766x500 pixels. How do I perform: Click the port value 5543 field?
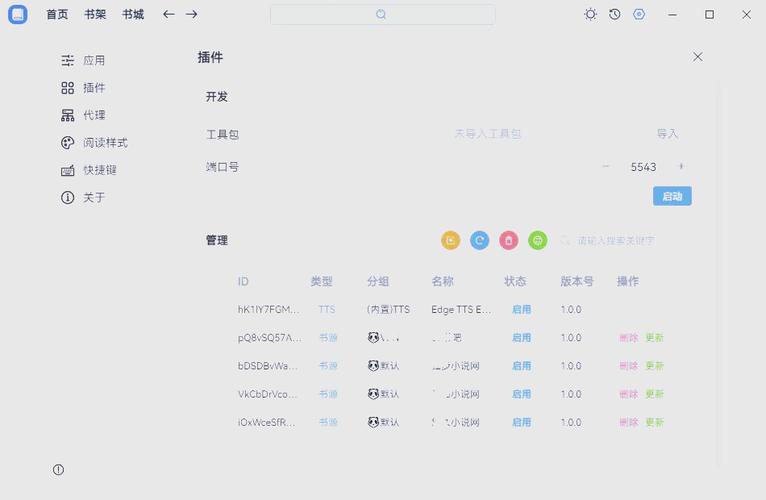click(643, 167)
